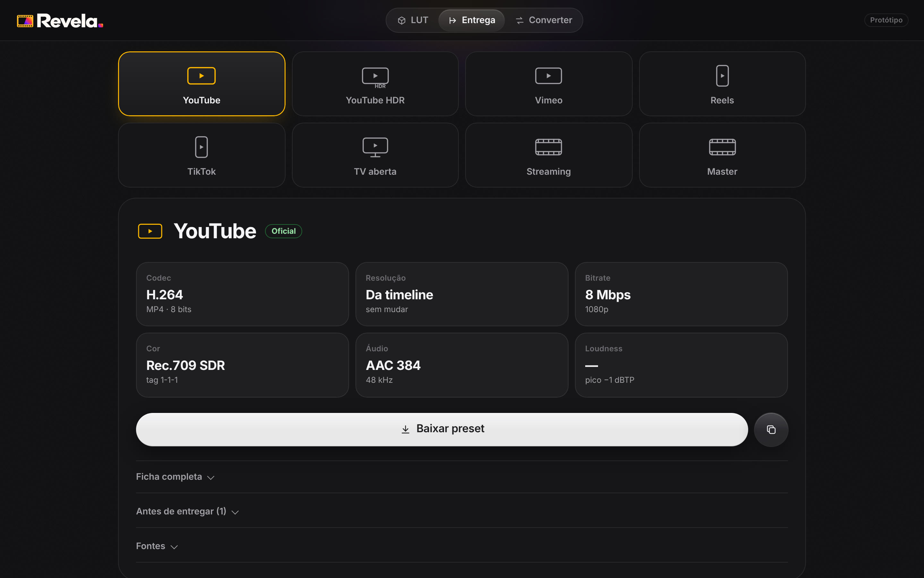Click the Revela logo
The height and width of the screenshot is (578, 924).
[60, 21]
